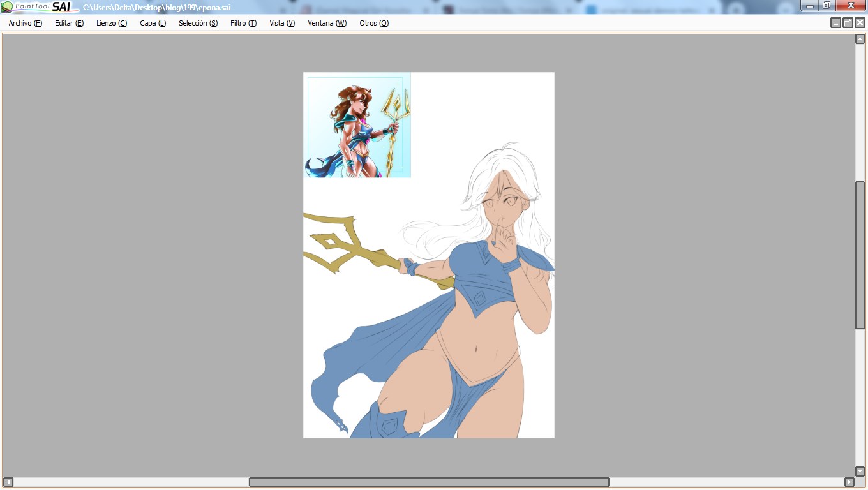The height and width of the screenshot is (490, 868).
Task: Open the Capa menu
Action: point(153,23)
